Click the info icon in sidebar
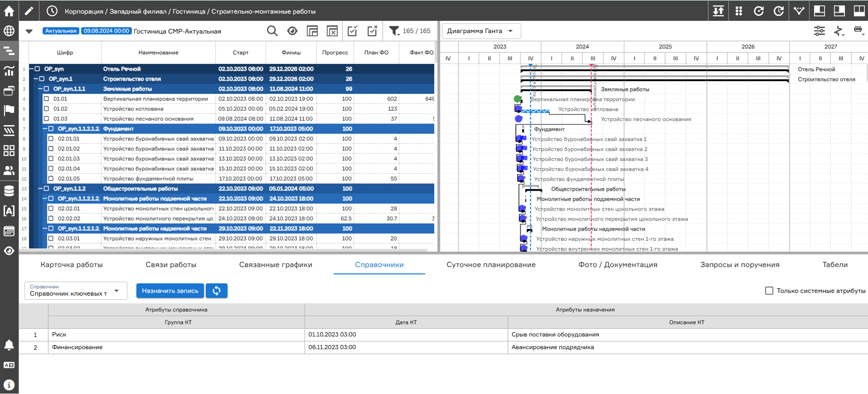Screen dimensions: 868x394 click(x=9, y=385)
